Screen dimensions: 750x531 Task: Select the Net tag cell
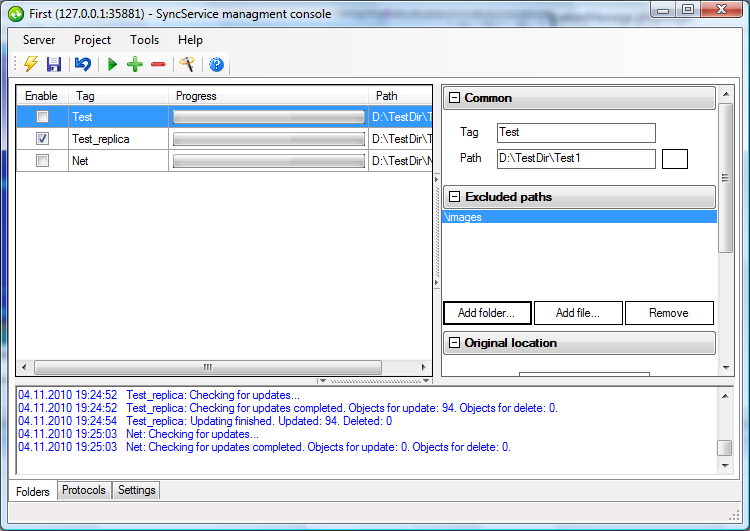[x=118, y=161]
